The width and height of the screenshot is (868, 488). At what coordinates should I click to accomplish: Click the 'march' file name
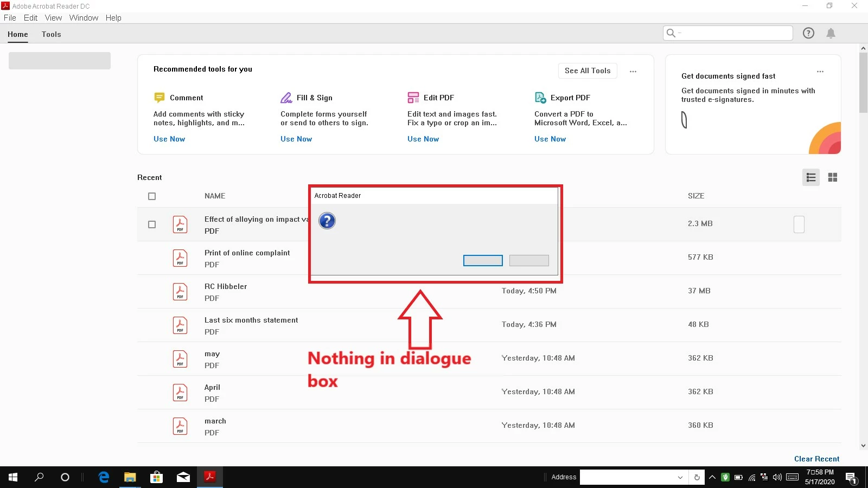215,421
